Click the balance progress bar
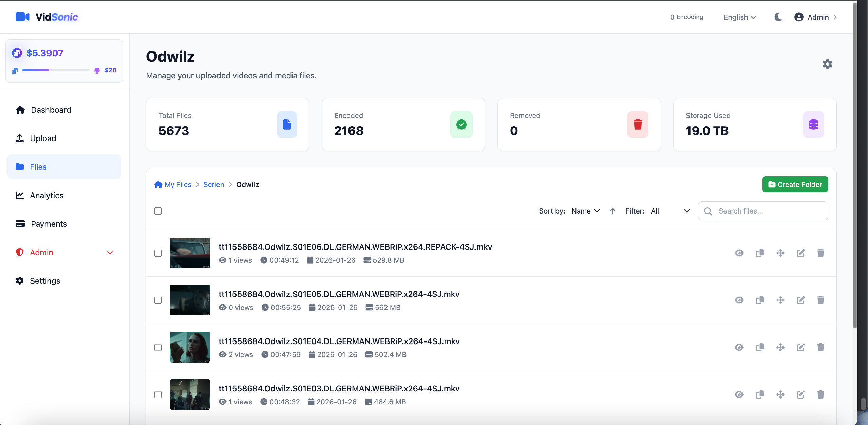The height and width of the screenshot is (425, 868). tap(56, 70)
